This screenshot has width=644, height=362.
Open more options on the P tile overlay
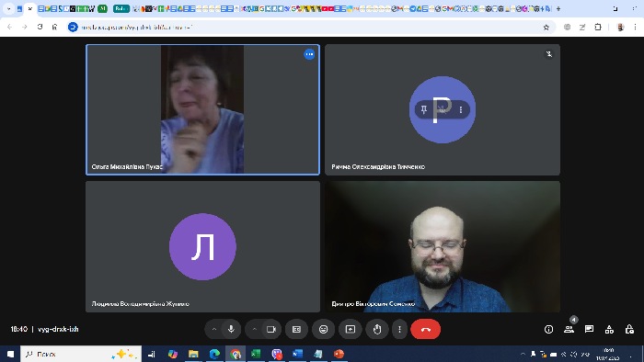tap(461, 110)
